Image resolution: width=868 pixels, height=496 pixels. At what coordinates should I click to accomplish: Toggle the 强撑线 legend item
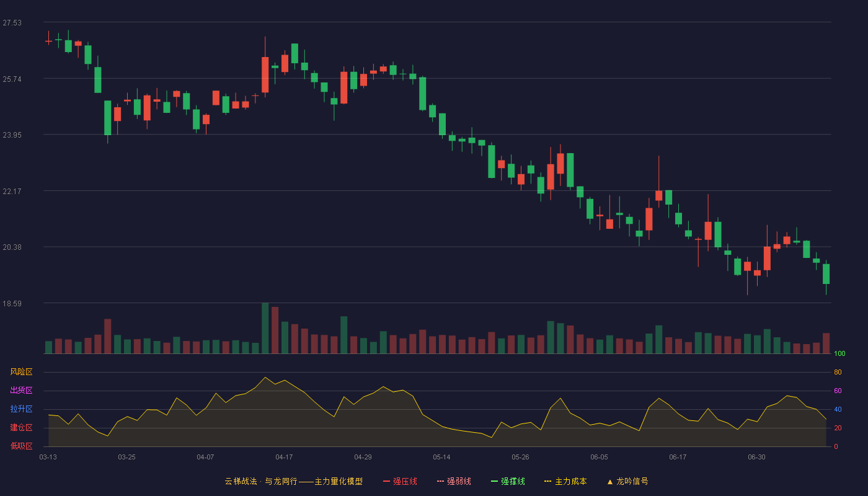[x=508, y=481]
